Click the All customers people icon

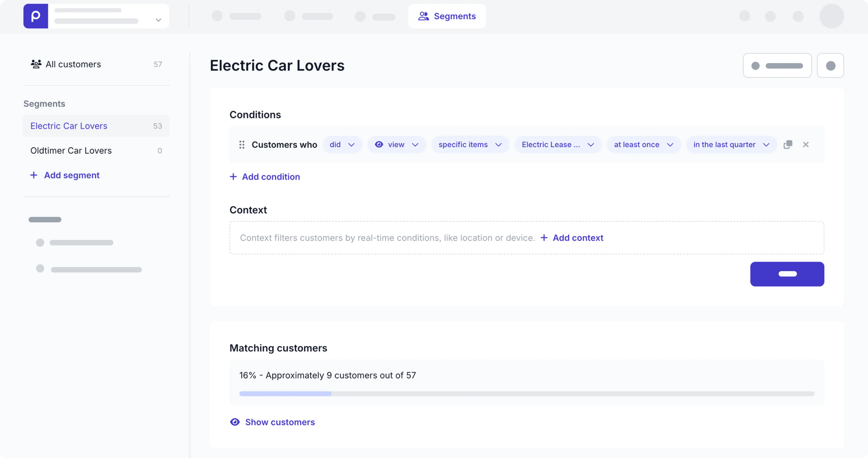(x=36, y=64)
